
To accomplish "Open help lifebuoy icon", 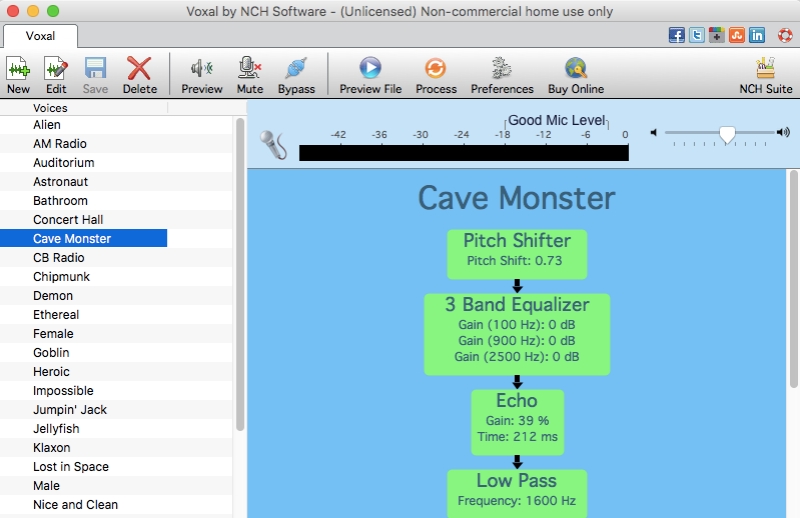I will tap(785, 35).
